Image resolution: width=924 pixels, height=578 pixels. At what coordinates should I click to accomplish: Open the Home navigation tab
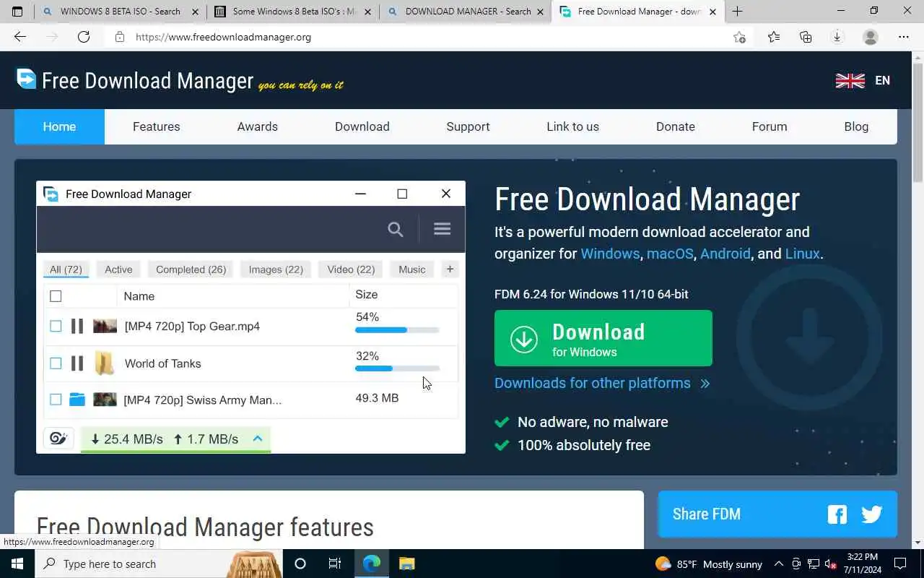tap(59, 126)
